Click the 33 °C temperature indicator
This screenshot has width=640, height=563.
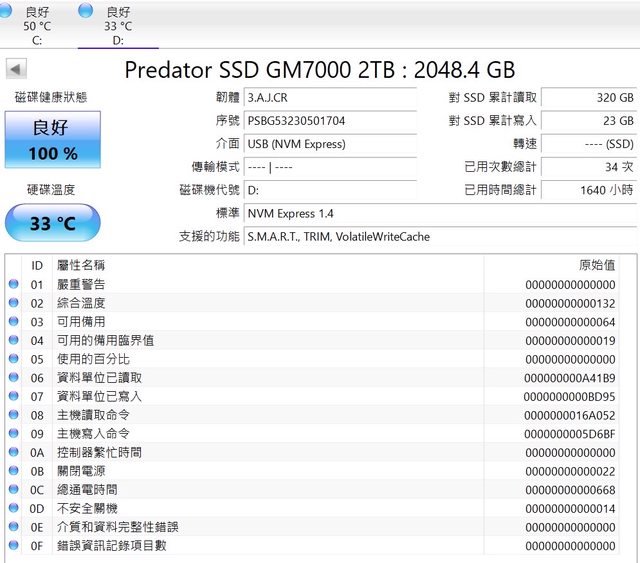tap(53, 223)
